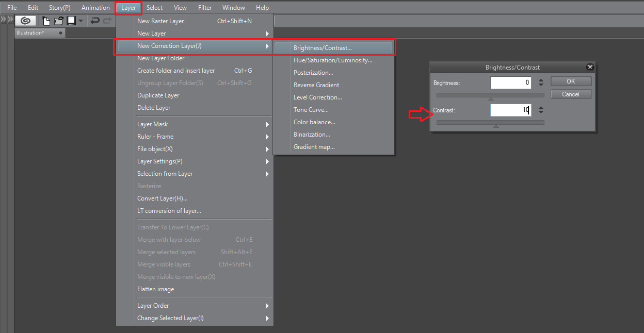Image resolution: width=644 pixels, height=333 pixels.
Task: Select Level Correction...
Action: click(x=333, y=97)
